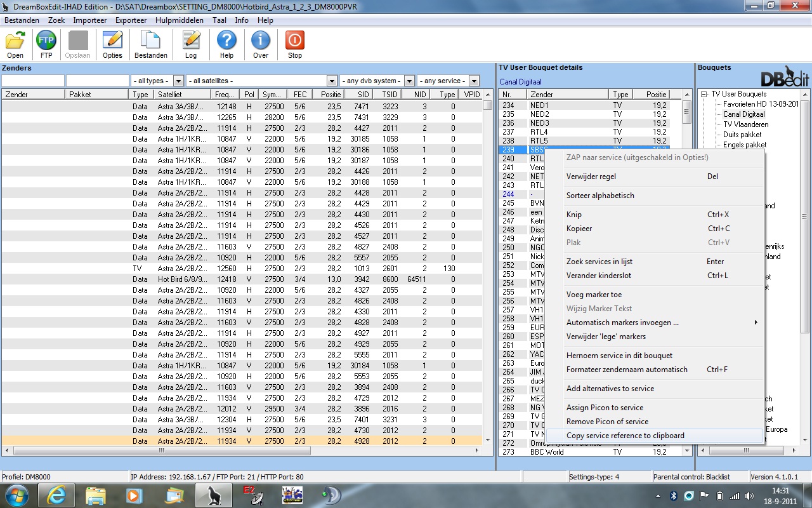Sort Zenders list by FEC column
Viewport: 812px width, 508px height.
coord(301,95)
